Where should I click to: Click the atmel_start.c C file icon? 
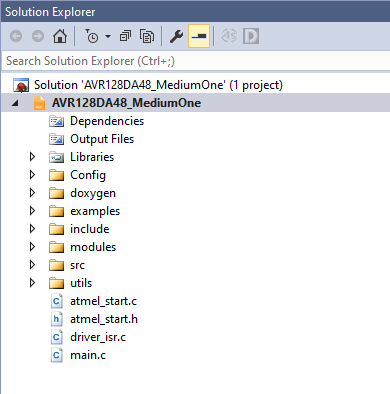pos(56,301)
